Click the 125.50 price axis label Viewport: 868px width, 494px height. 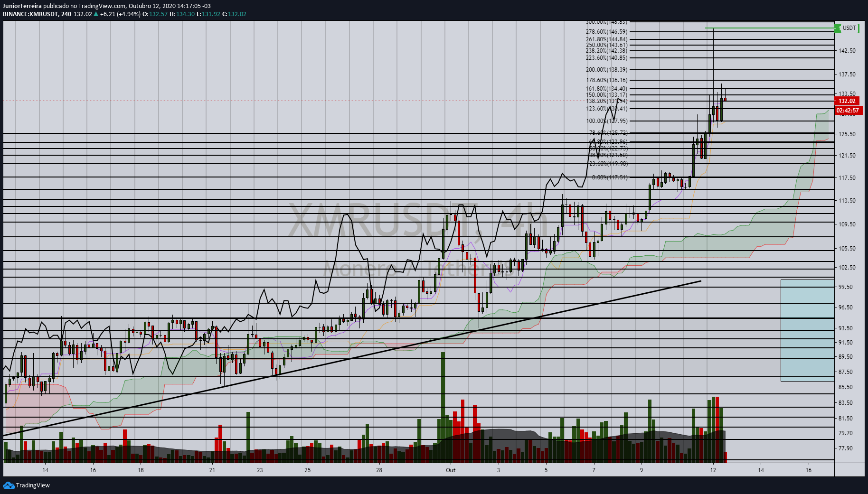click(x=847, y=134)
